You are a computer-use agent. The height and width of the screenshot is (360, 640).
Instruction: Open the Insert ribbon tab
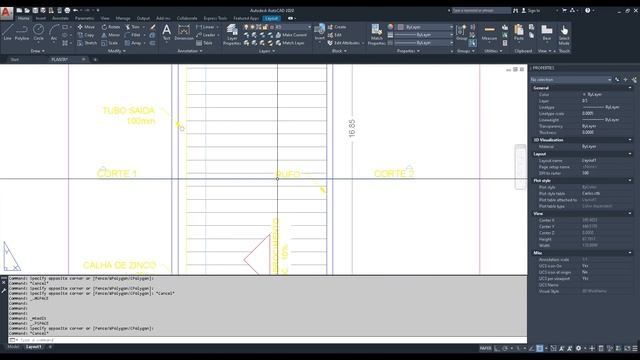tap(41, 18)
